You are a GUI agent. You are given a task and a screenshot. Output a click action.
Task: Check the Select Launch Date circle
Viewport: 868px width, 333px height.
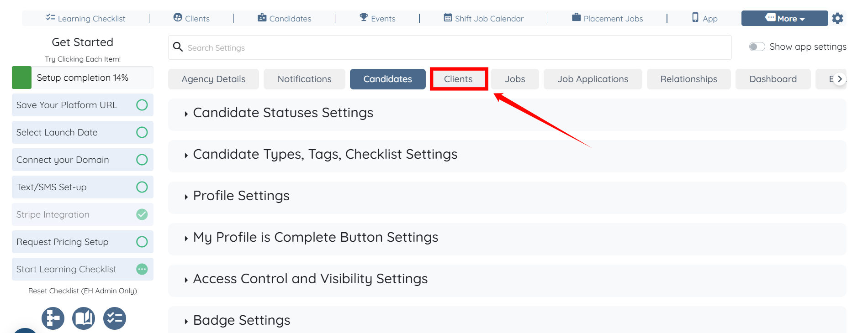(142, 132)
